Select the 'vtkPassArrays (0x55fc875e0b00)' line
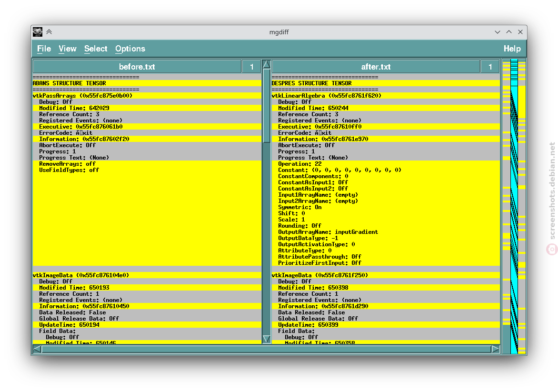This screenshot has width=558, height=392. point(147,96)
